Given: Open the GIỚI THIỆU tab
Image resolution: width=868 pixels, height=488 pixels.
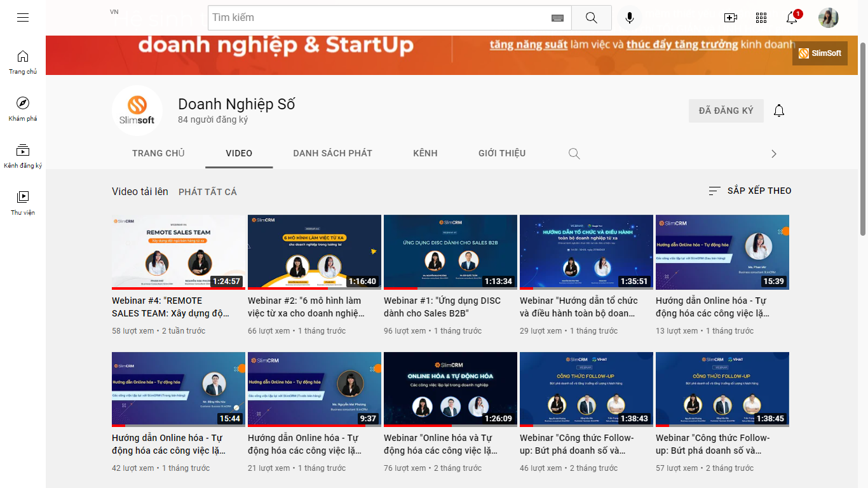Looking at the screenshot, I should [x=502, y=153].
